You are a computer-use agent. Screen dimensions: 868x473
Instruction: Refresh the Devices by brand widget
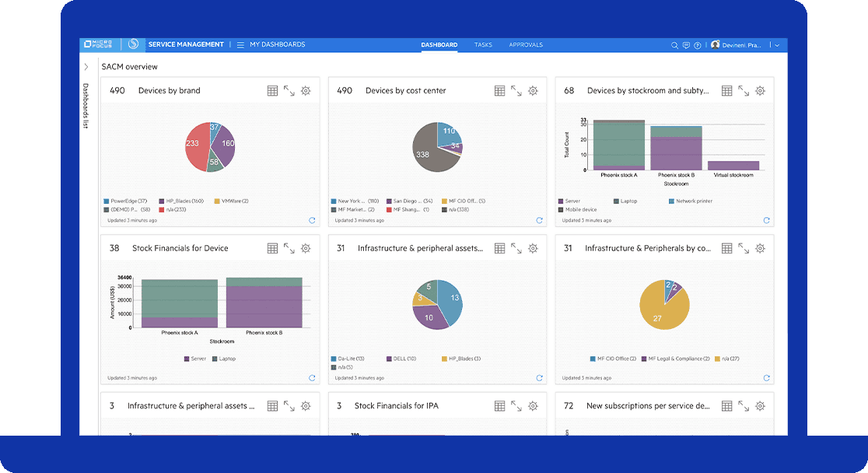pyautogui.click(x=312, y=220)
